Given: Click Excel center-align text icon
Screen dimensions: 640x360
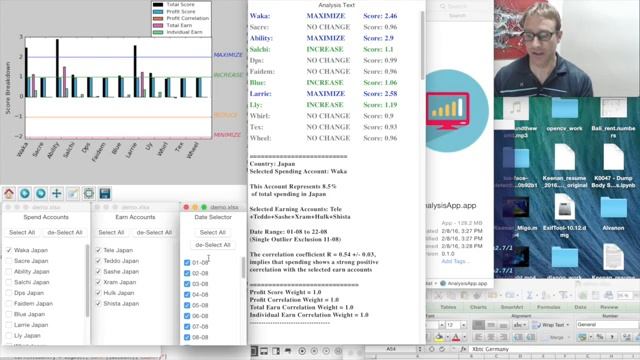Looking at the screenshot, I should [491, 337].
